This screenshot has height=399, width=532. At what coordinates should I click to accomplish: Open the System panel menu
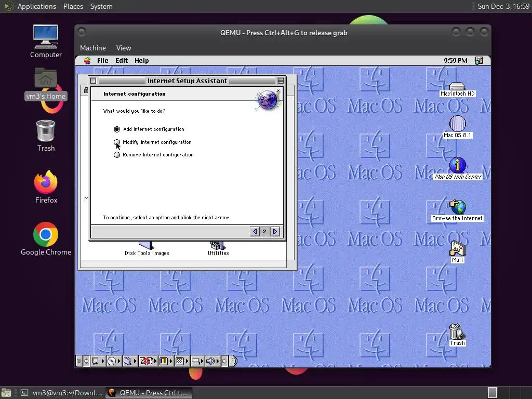point(101,6)
